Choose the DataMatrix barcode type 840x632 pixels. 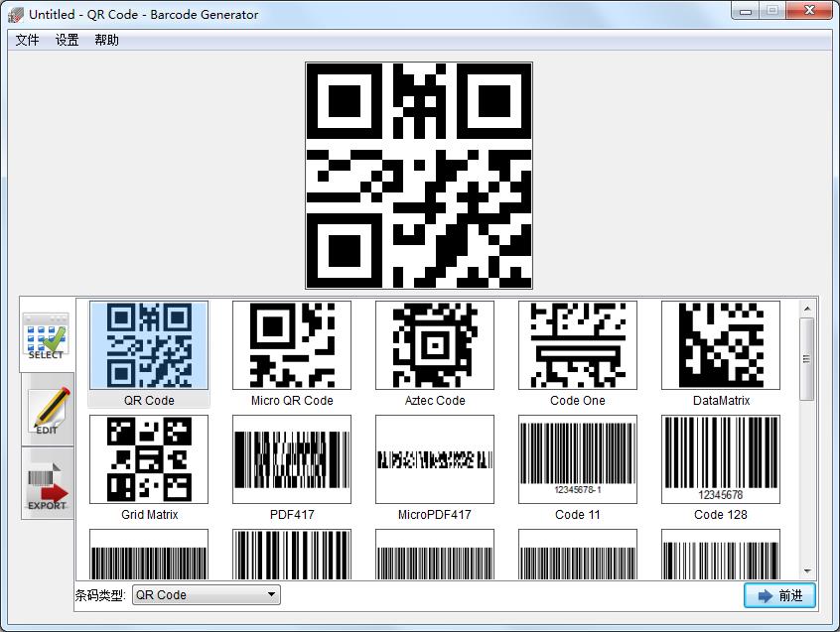tap(721, 354)
